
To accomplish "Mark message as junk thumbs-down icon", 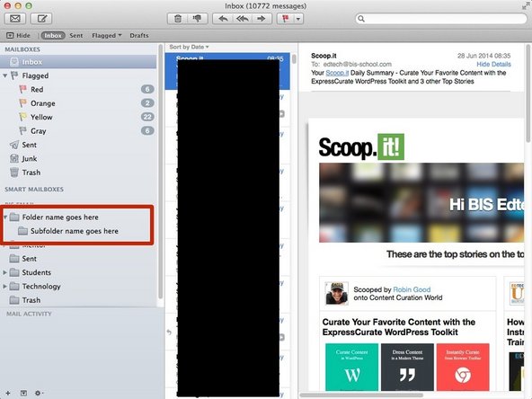I will 197,19.
